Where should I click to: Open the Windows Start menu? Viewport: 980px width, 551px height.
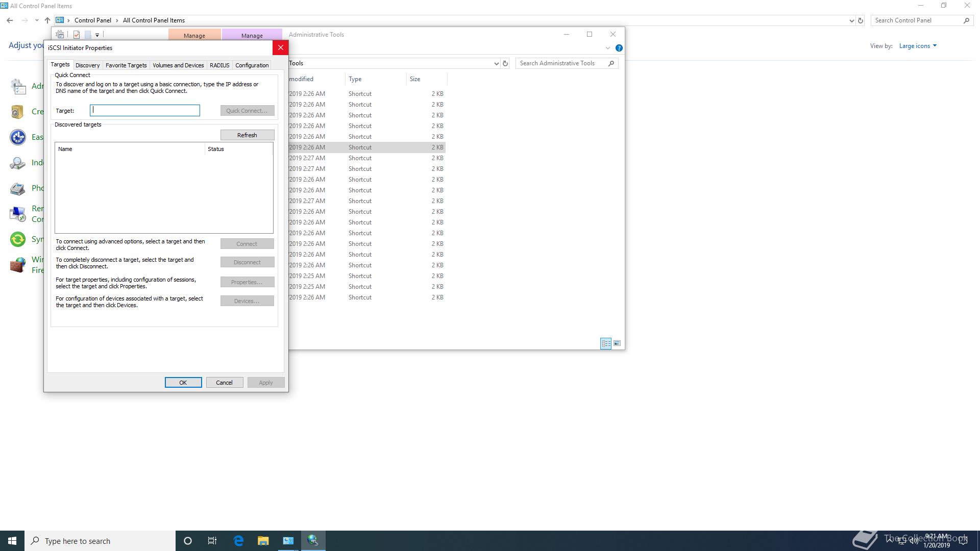[12, 541]
